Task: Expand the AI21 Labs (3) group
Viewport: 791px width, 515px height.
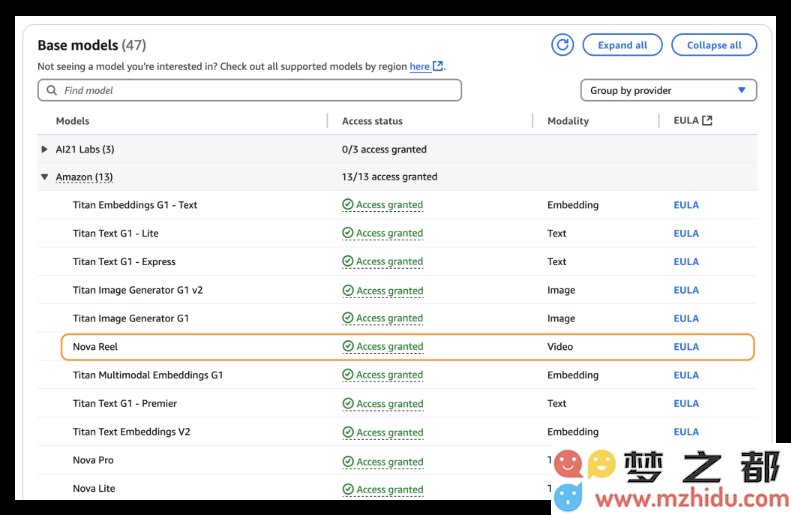Action: click(44, 149)
